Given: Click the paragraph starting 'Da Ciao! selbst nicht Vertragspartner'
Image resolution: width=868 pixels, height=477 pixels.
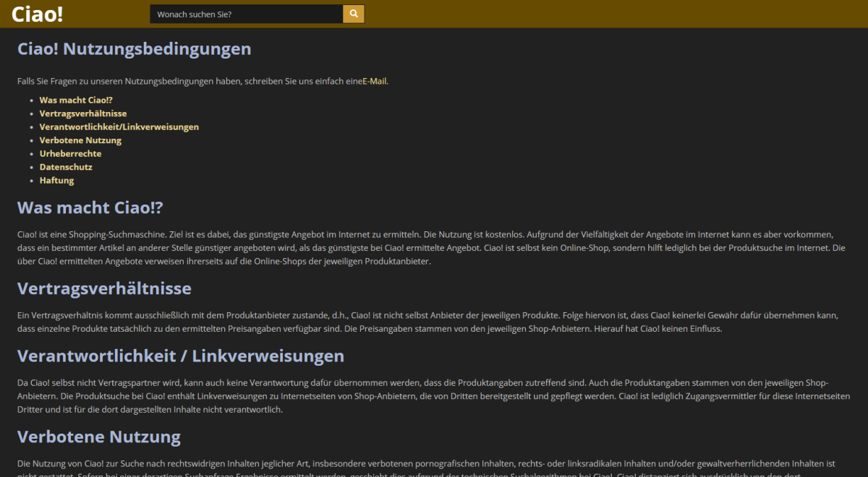Looking at the screenshot, I should coord(434,396).
